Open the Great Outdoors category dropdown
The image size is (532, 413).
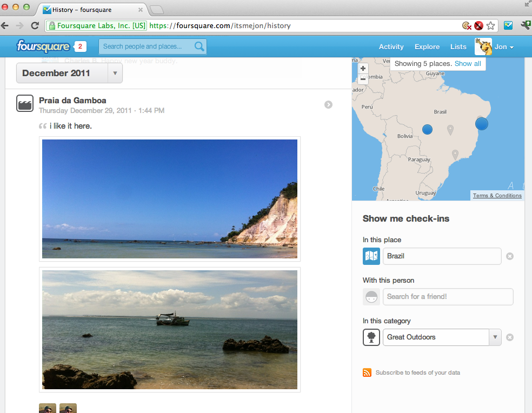point(495,337)
